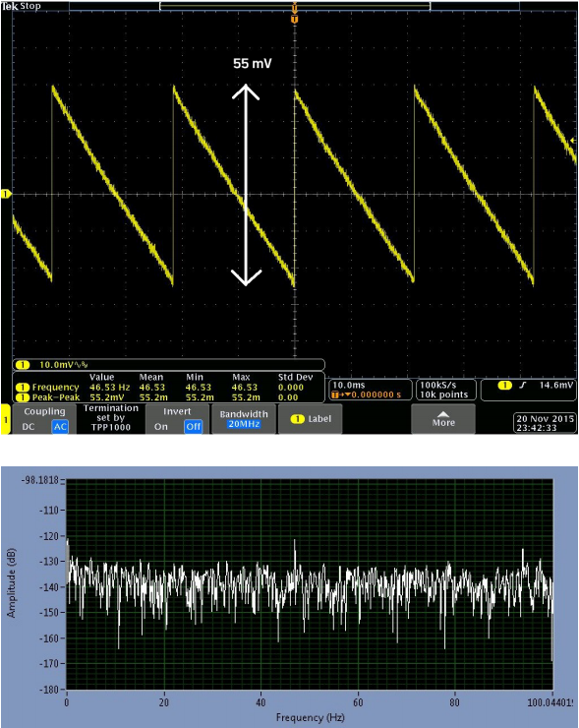Click the 10.0ms timebase readout
The width and height of the screenshot is (579, 728).
[370, 390]
